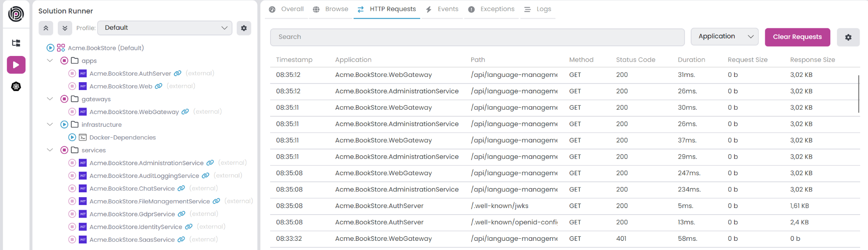Click the Solution Runner play sidebar icon
Image resolution: width=868 pixels, height=250 pixels.
[x=16, y=65]
